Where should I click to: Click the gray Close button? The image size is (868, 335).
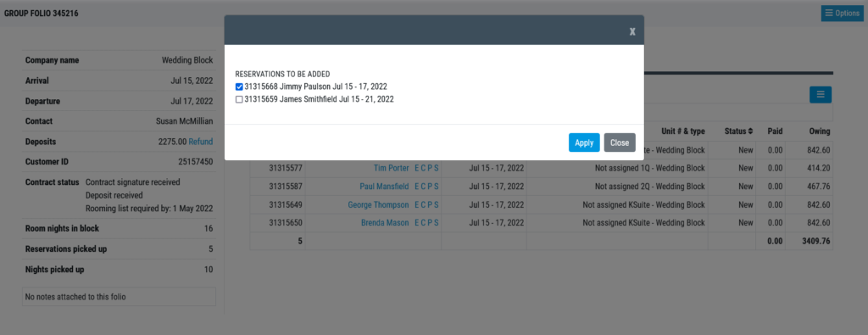tap(620, 142)
